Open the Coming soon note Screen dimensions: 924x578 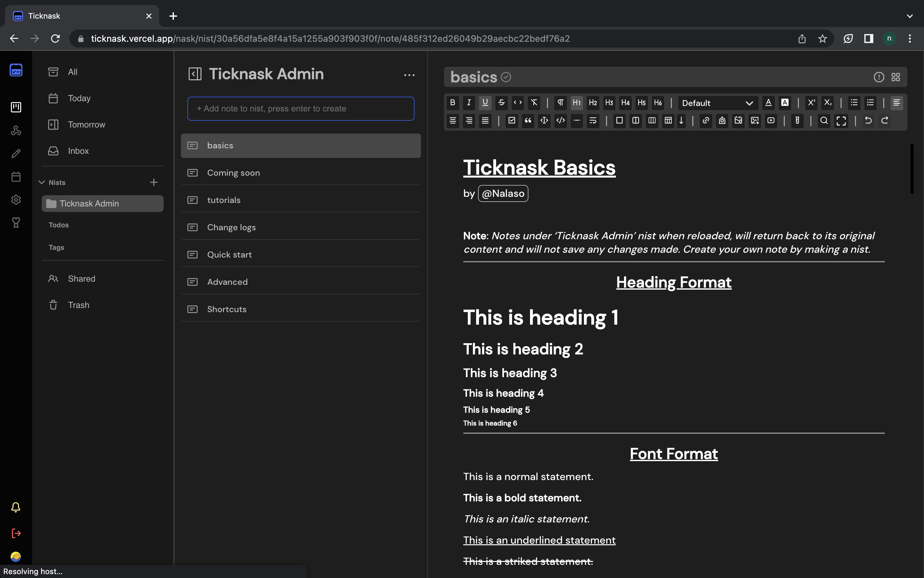(x=301, y=173)
